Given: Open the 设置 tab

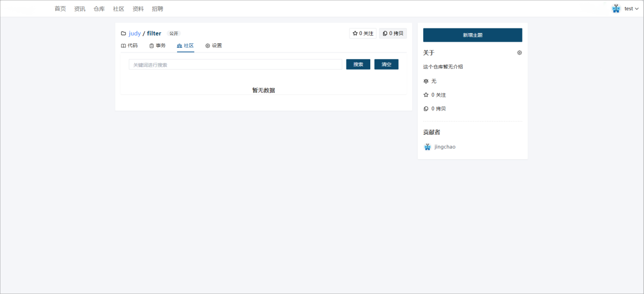Looking at the screenshot, I should click(x=214, y=46).
